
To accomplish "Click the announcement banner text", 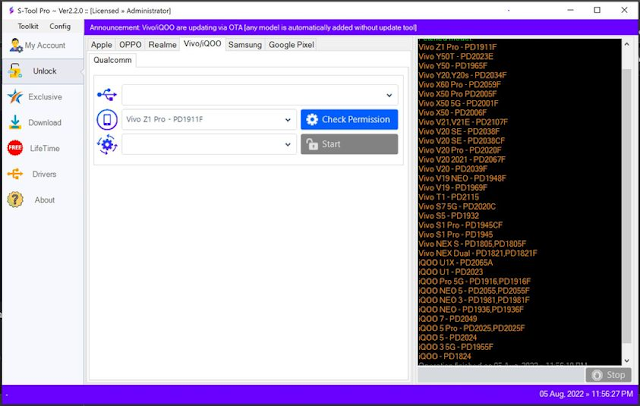I will point(253,28).
